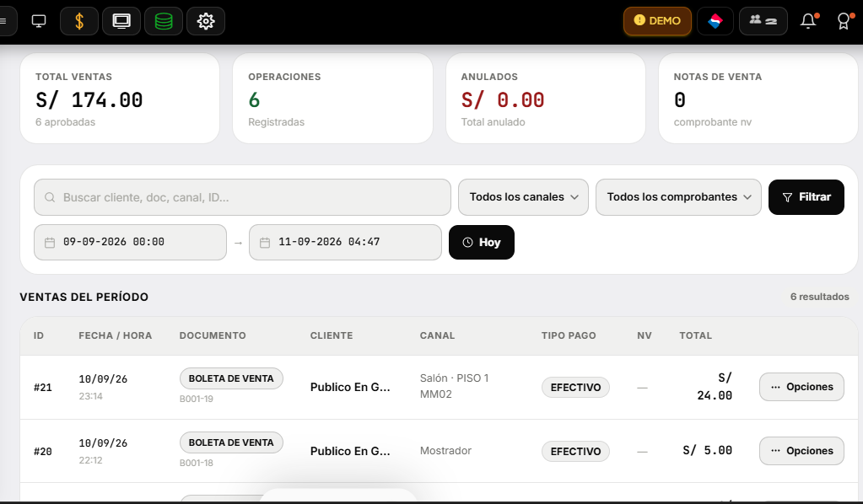
Task: Expand Todos los canales dropdown
Action: point(523,197)
